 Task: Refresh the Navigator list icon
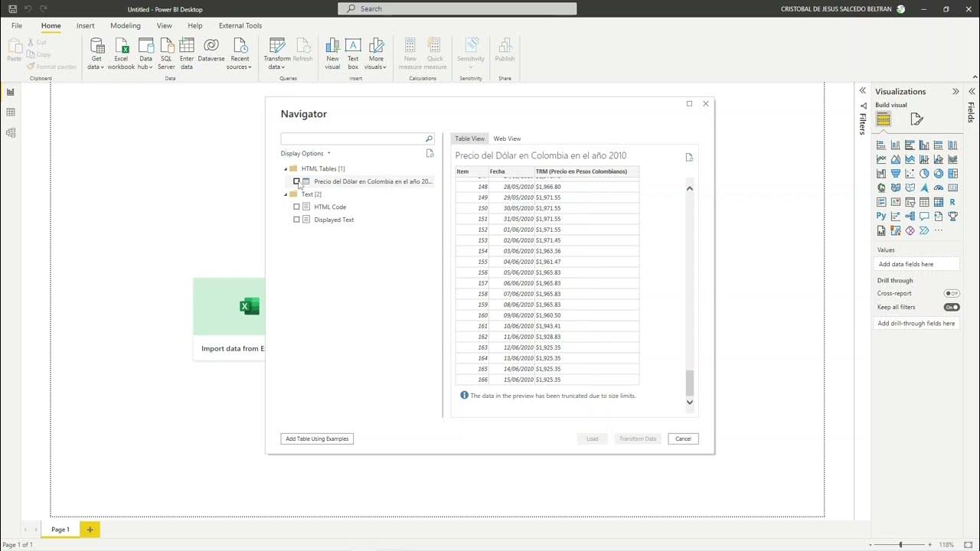tap(430, 153)
